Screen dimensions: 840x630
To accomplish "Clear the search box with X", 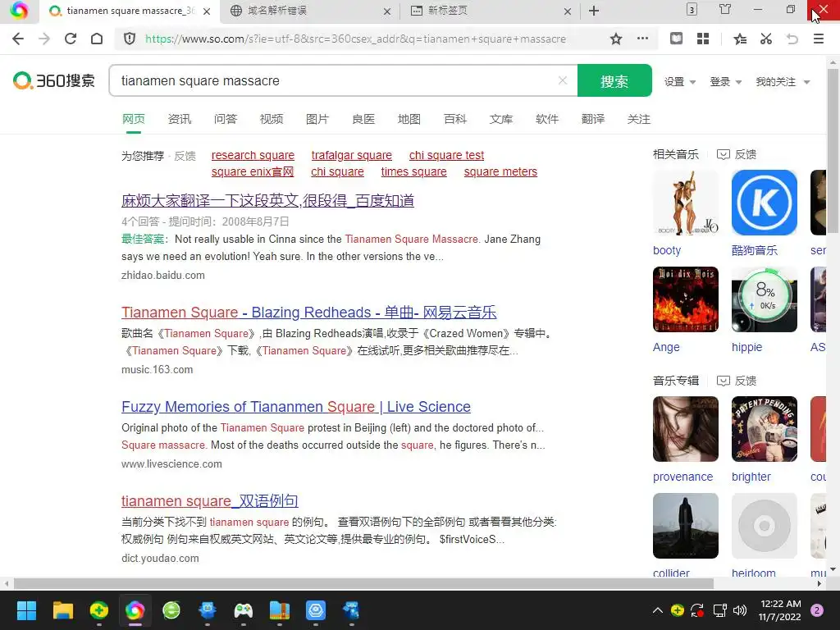I will coord(563,80).
